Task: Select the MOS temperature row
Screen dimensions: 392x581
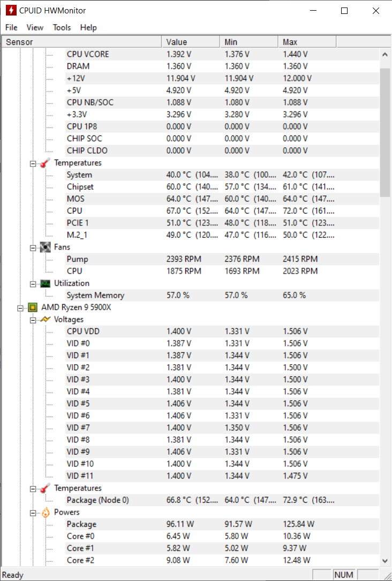Action: (x=222, y=199)
